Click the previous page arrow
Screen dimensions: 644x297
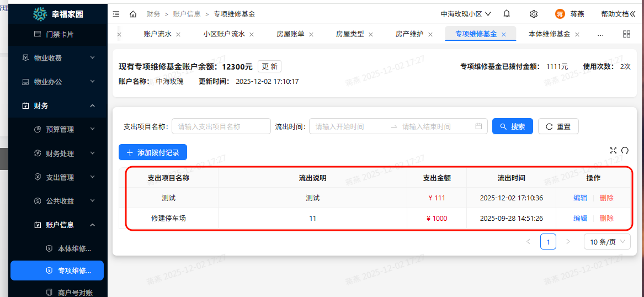[529, 242]
